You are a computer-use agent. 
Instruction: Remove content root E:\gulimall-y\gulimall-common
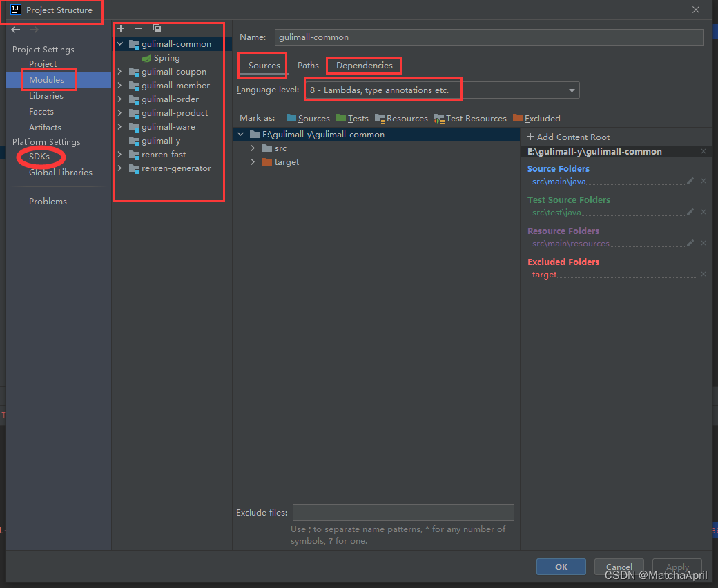tap(704, 151)
